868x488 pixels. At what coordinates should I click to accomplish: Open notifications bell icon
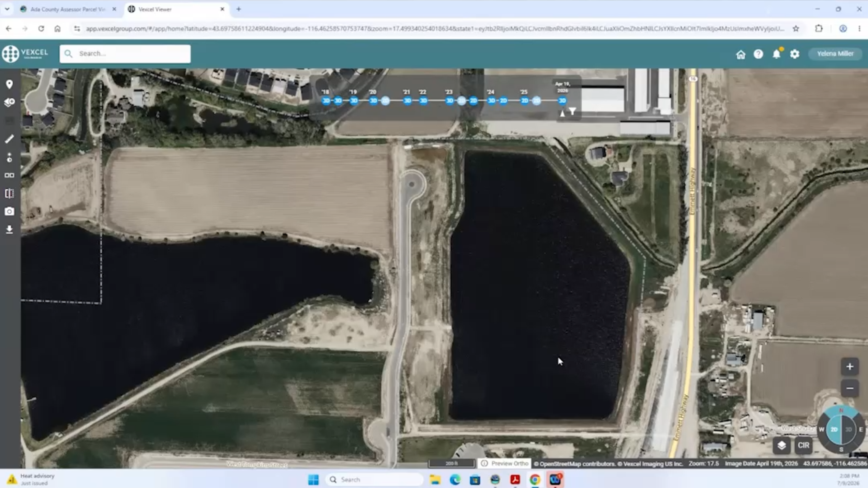pyautogui.click(x=776, y=54)
